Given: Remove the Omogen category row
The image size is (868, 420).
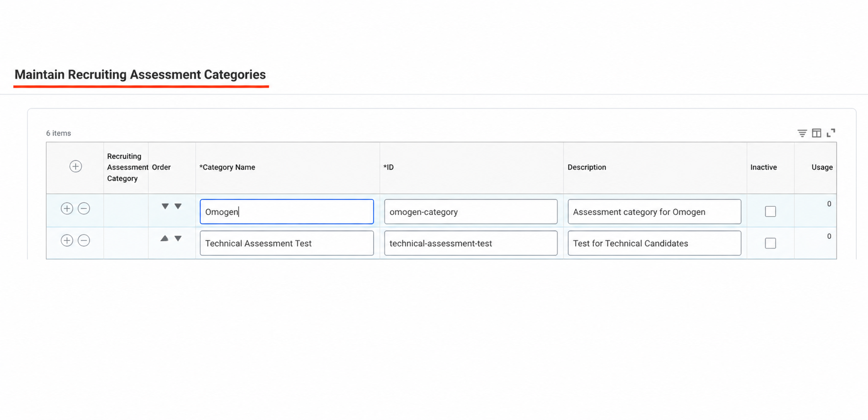Looking at the screenshot, I should 84,209.
